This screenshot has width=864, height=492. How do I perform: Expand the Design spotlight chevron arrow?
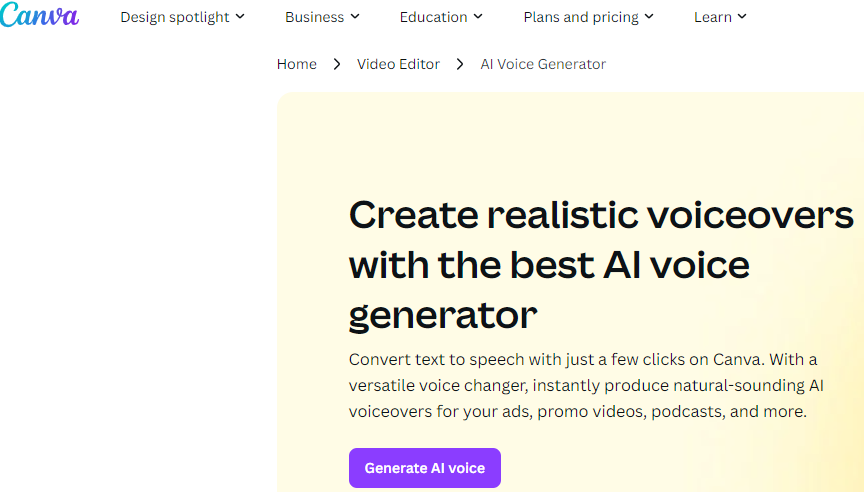point(240,17)
